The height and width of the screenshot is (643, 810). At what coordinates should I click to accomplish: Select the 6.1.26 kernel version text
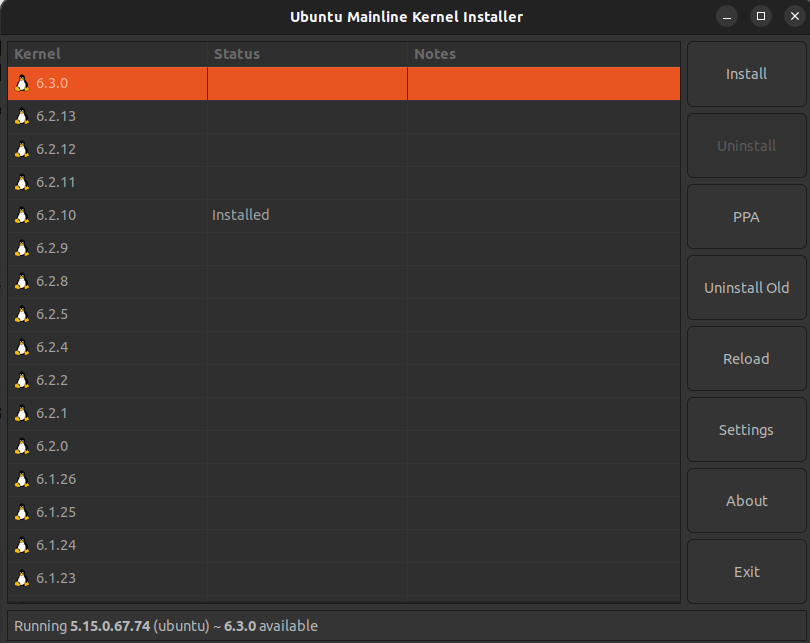[56, 480]
